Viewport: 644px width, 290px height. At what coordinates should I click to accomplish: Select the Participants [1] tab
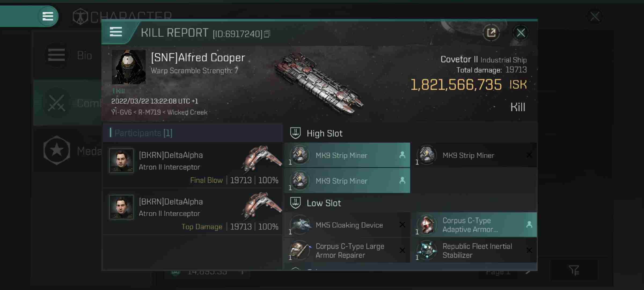pyautogui.click(x=143, y=133)
